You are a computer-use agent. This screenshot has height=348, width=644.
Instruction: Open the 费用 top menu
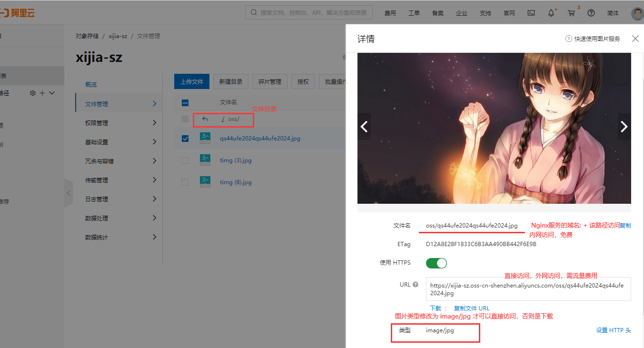(390, 13)
